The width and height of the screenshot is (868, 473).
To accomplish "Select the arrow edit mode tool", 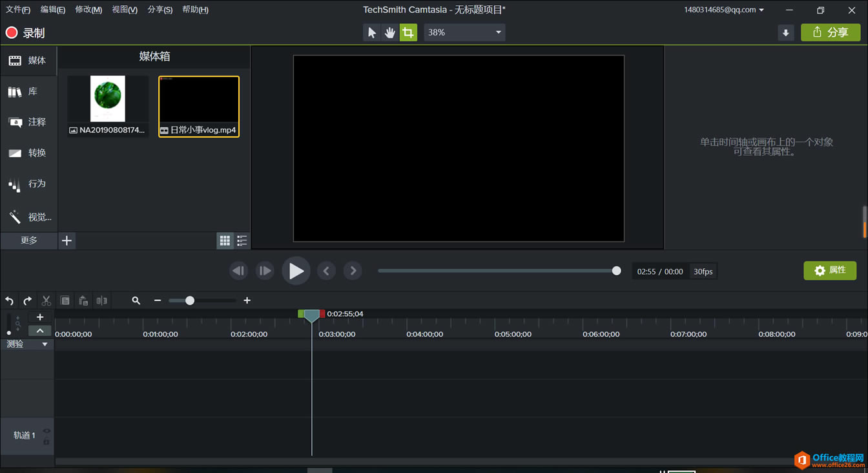I will (x=371, y=32).
